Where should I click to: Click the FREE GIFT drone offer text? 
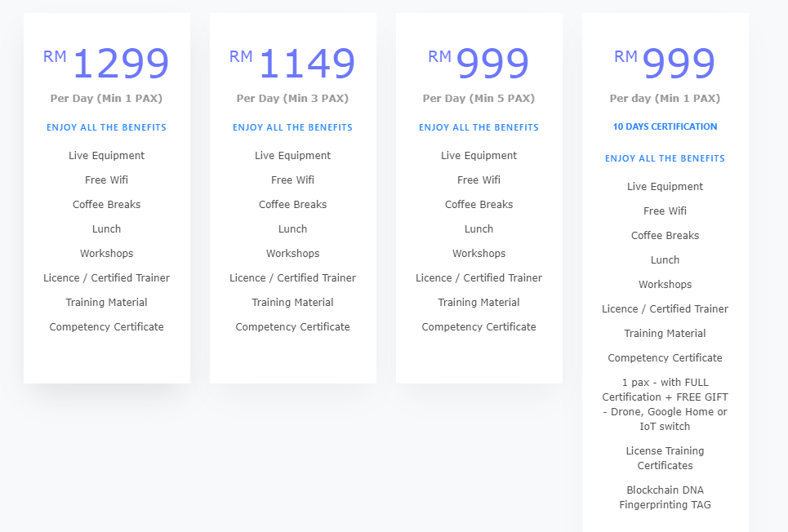(x=665, y=405)
